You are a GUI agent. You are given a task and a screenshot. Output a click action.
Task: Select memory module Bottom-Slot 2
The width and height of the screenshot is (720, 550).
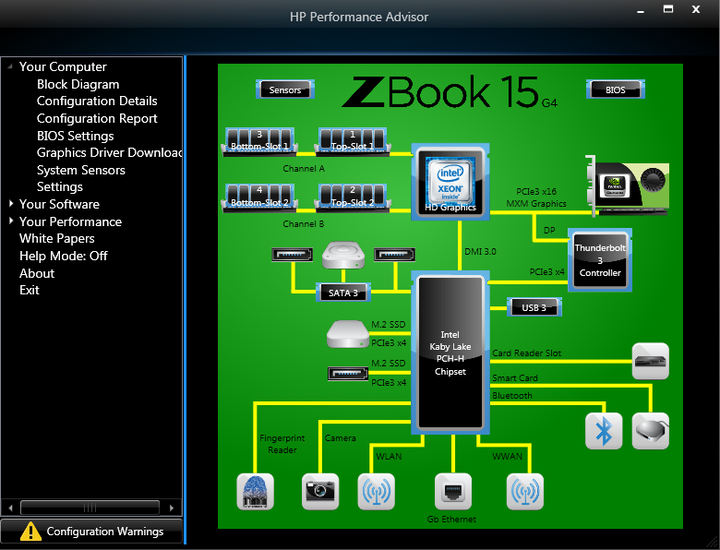(x=259, y=198)
